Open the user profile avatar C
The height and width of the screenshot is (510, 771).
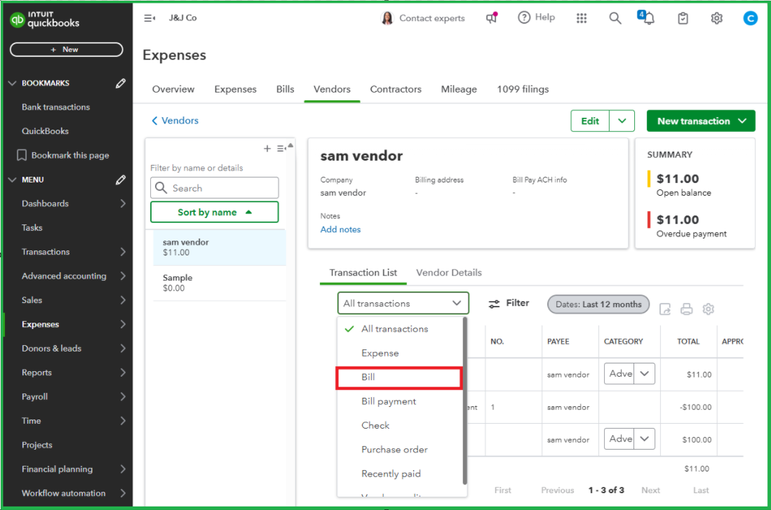pos(750,18)
